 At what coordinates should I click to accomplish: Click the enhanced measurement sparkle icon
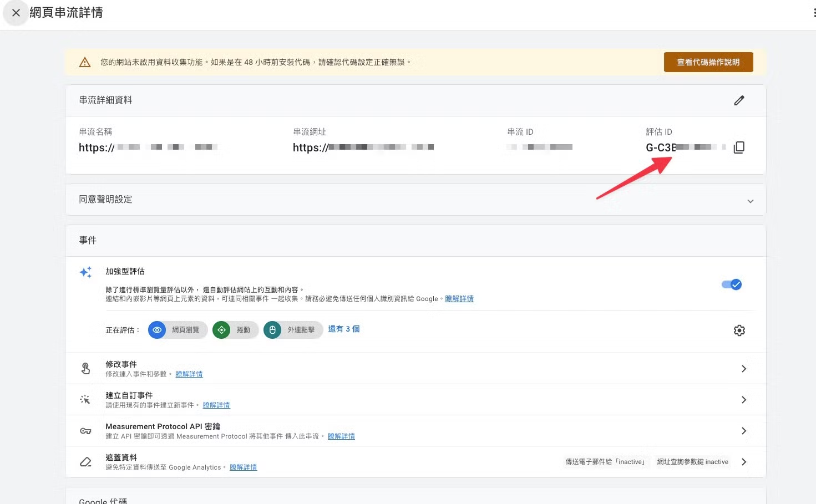85,272
